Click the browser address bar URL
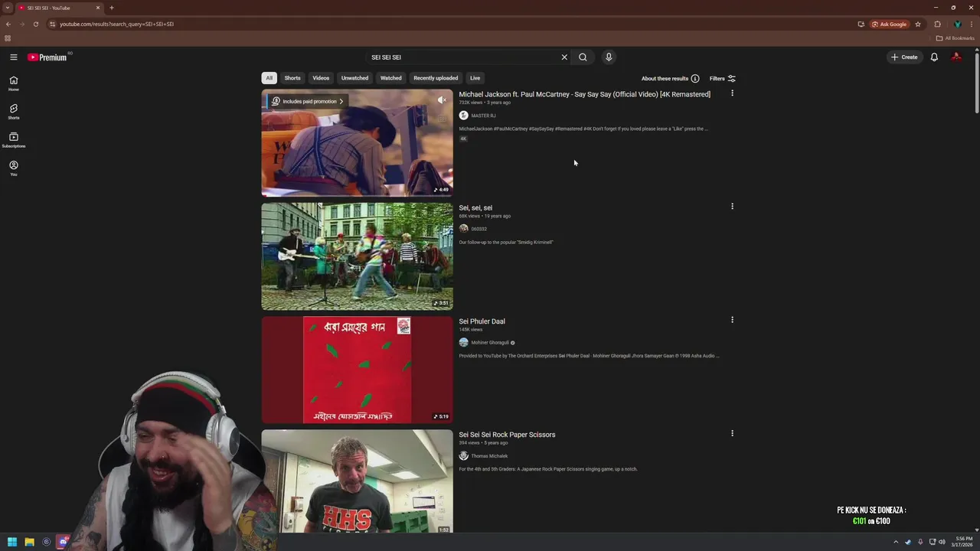The image size is (980, 551). click(x=116, y=24)
